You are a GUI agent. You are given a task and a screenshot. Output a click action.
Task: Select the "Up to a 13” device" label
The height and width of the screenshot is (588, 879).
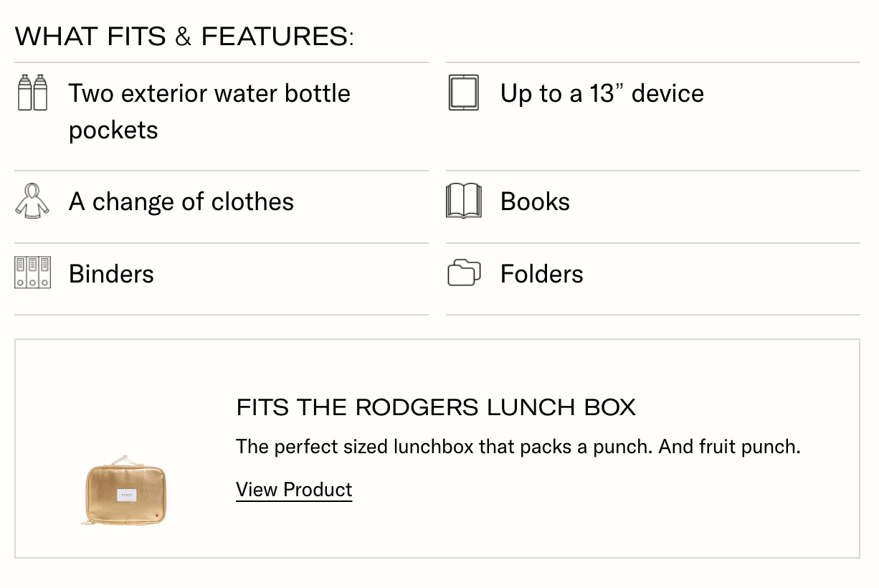(x=602, y=93)
